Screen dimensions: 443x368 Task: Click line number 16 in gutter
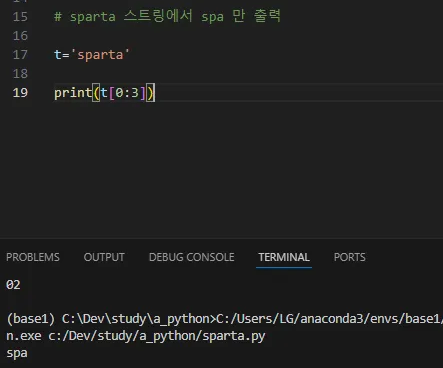coord(20,36)
